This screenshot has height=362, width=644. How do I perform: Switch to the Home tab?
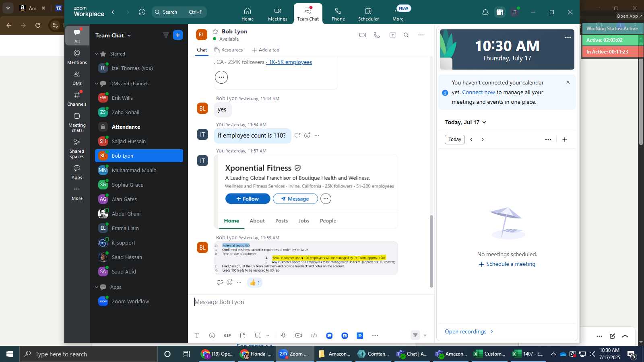pos(248,14)
